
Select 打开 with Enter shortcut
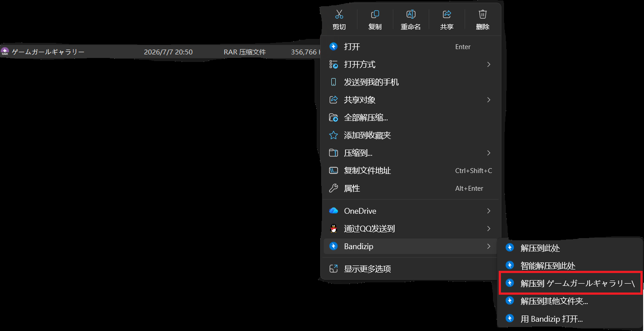[x=411, y=46]
